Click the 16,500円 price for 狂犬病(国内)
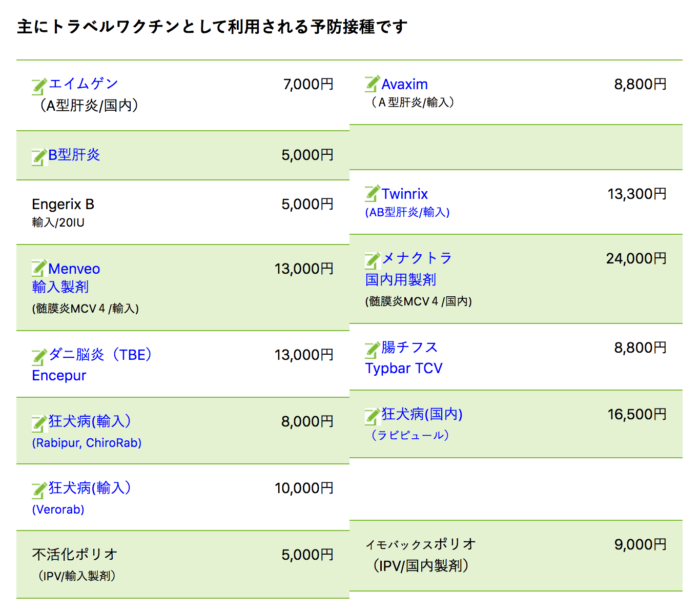The image size is (700, 611). 637,414
